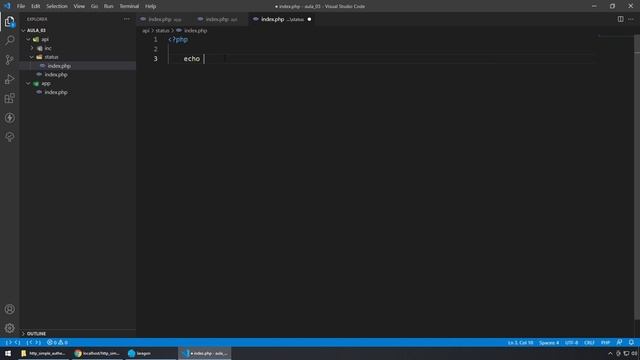Open the Terminal menu
Screen dimensions: 640x360
pyautogui.click(x=129, y=6)
